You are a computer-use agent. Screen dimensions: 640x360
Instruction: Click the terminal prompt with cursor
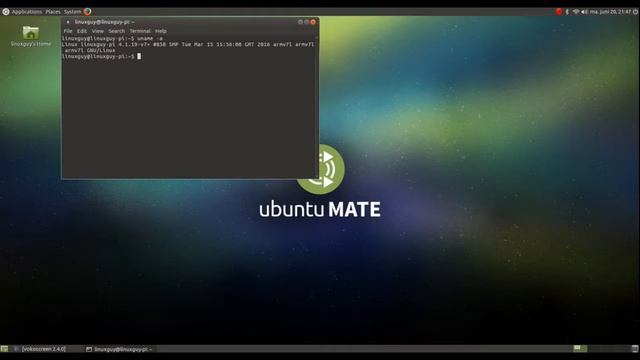pos(101,56)
